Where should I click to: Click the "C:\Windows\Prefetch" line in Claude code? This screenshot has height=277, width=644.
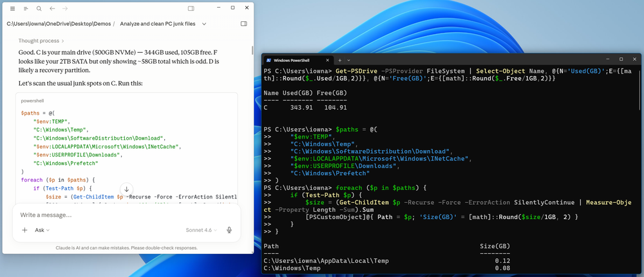tap(66, 163)
